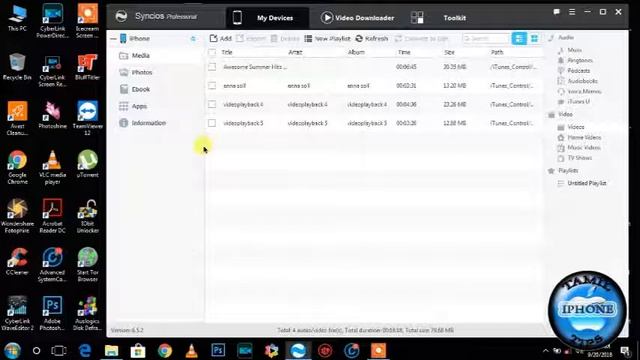Select Ringtones in the Audio category
This screenshot has width=640, height=360.
pos(575,60)
